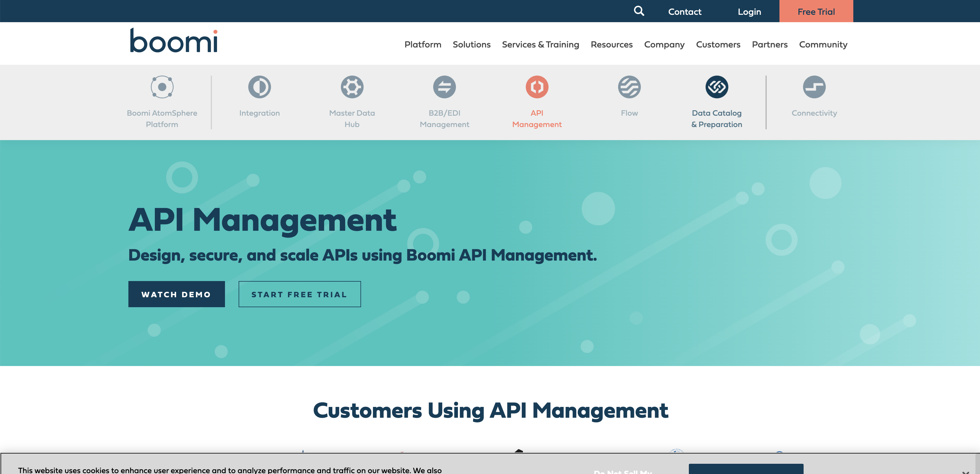Go to the Boomi logo homepage
This screenshot has height=474, width=980.
174,41
